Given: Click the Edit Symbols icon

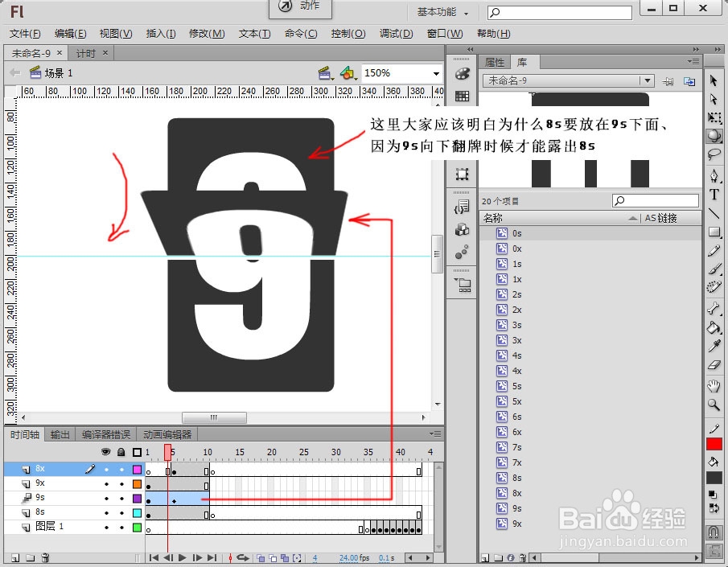Looking at the screenshot, I should coord(348,73).
